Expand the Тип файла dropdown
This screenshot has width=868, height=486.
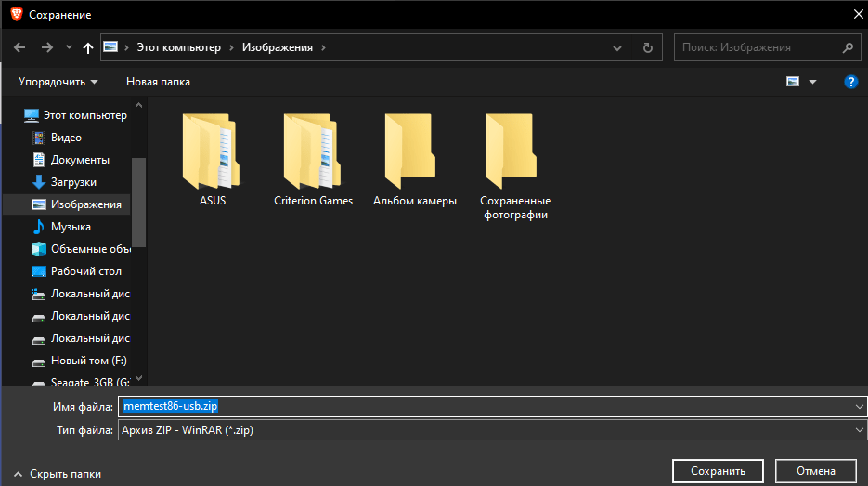pos(858,430)
